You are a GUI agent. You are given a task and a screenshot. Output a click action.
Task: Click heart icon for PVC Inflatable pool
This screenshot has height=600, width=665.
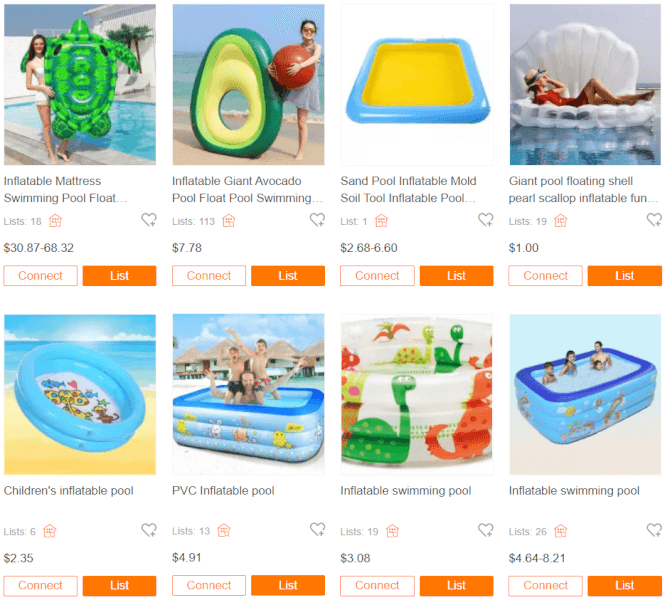[x=317, y=530]
